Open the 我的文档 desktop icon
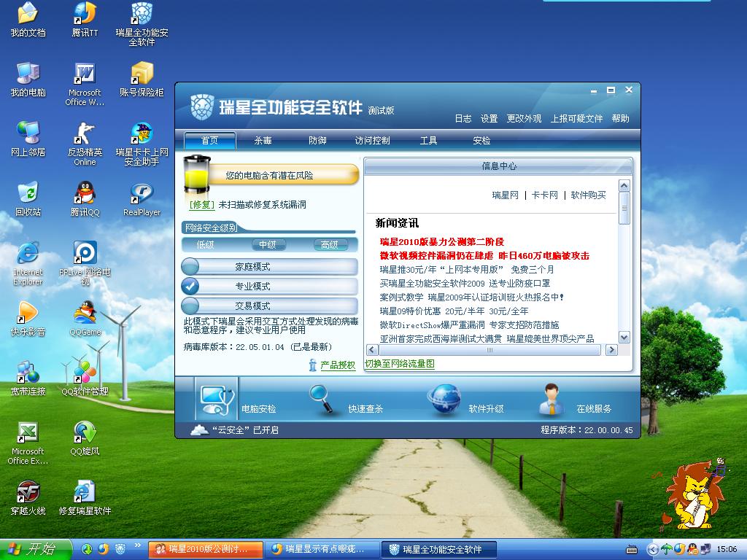The image size is (747, 560). (28, 19)
